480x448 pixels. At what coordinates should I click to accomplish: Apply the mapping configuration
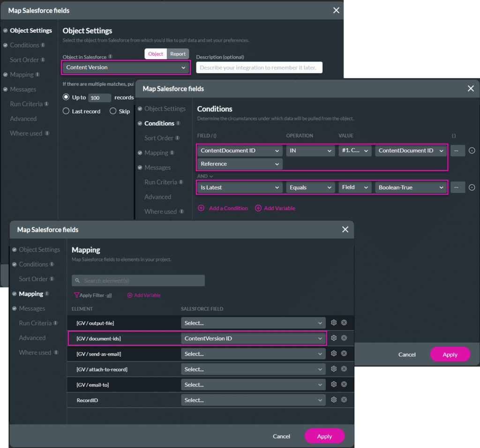click(x=324, y=436)
